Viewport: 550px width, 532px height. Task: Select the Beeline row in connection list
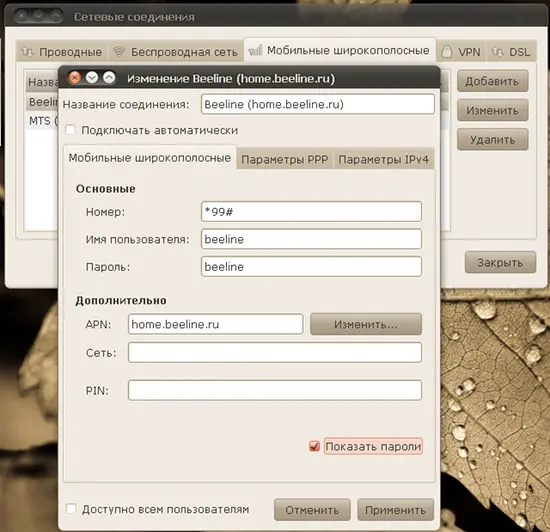pos(42,102)
